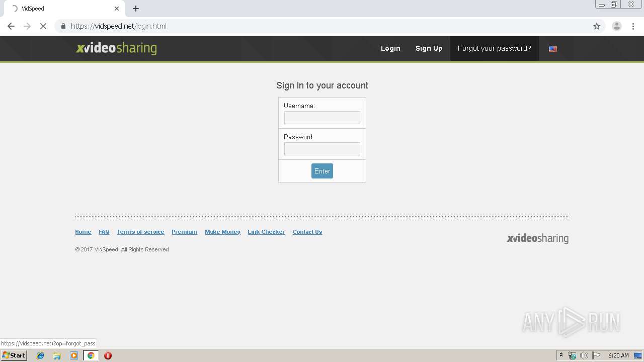Open the Premium footer link
Image resolution: width=644 pixels, height=362 pixels.
point(185,232)
